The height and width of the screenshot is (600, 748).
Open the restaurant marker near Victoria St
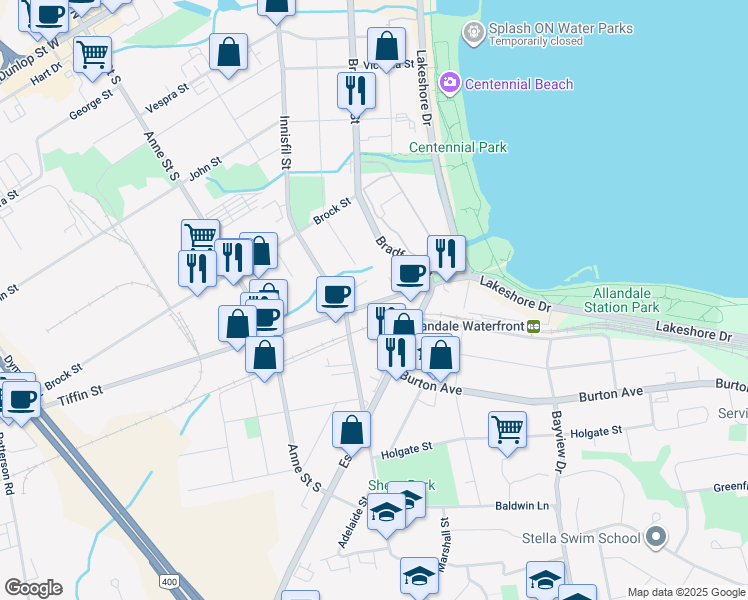coord(356,90)
